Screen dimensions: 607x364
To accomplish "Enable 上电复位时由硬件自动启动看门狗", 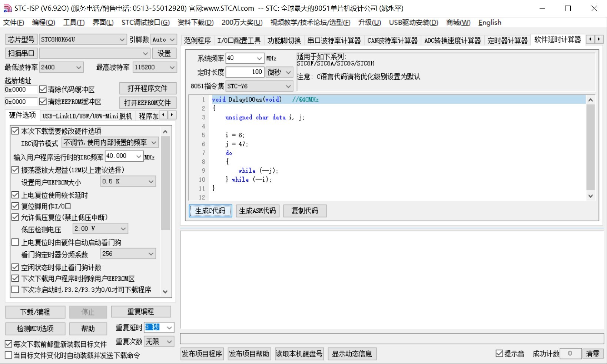I will 15,242.
